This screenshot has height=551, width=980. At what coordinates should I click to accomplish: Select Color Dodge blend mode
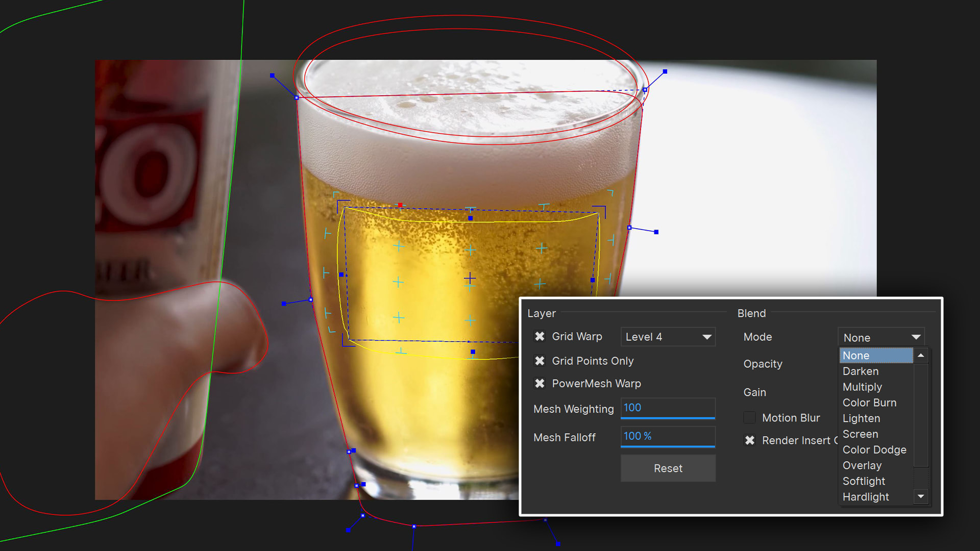tap(874, 449)
